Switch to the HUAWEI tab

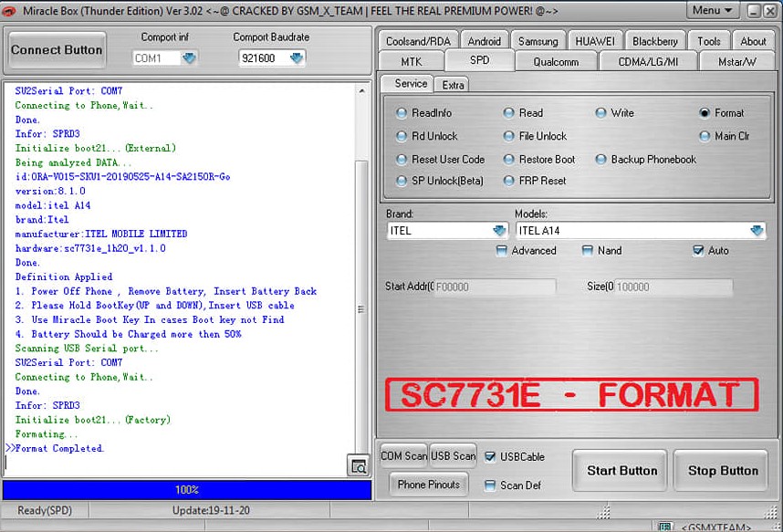coord(595,40)
